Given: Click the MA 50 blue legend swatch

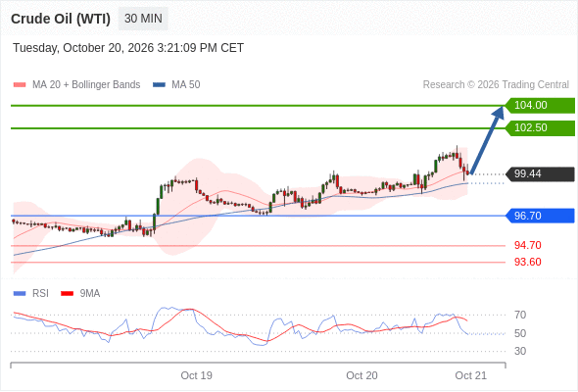Looking at the screenshot, I should point(160,85).
